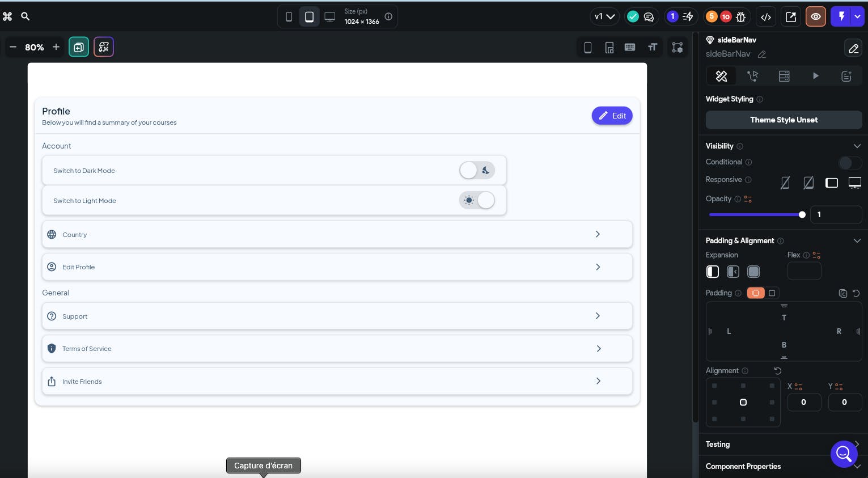
Task: Open the v1 version dropdown
Action: [604, 17]
